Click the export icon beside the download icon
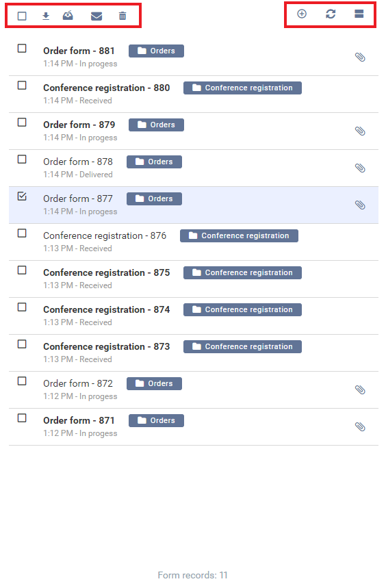This screenshot has width=386, height=588. pyautogui.click(x=68, y=15)
